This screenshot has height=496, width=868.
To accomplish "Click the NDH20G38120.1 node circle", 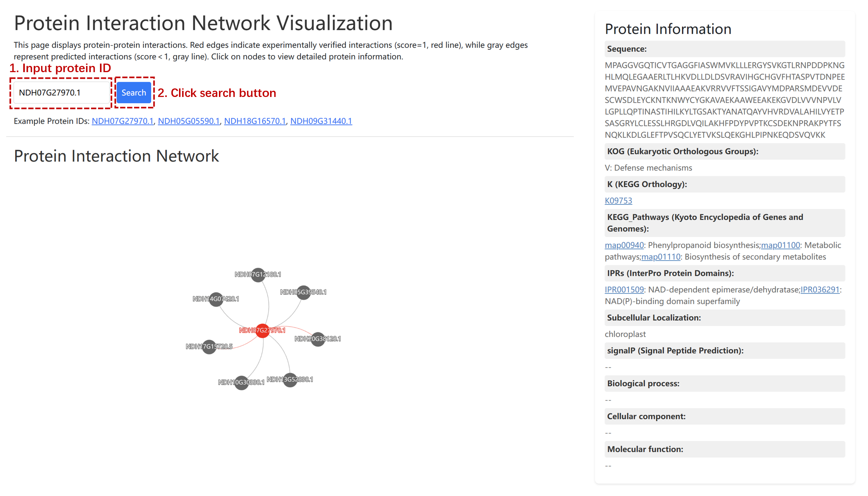I will [318, 339].
